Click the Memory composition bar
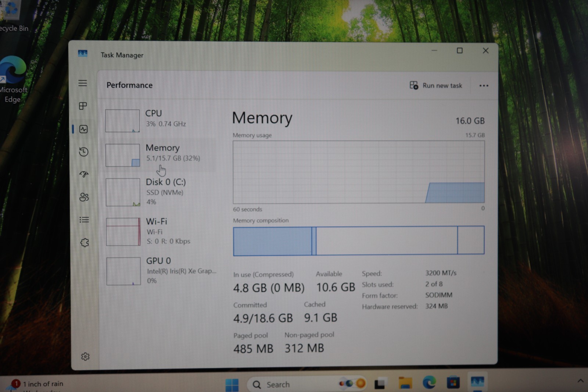 coord(359,240)
